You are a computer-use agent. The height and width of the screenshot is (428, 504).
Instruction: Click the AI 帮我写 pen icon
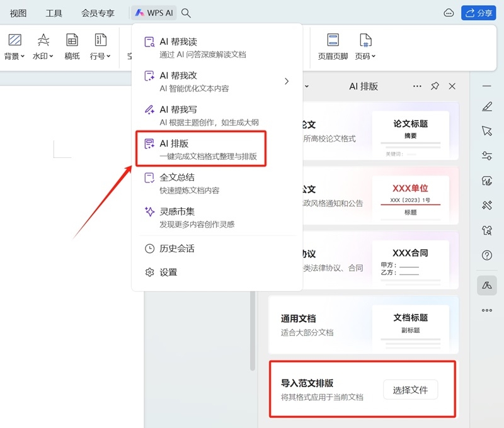(149, 110)
